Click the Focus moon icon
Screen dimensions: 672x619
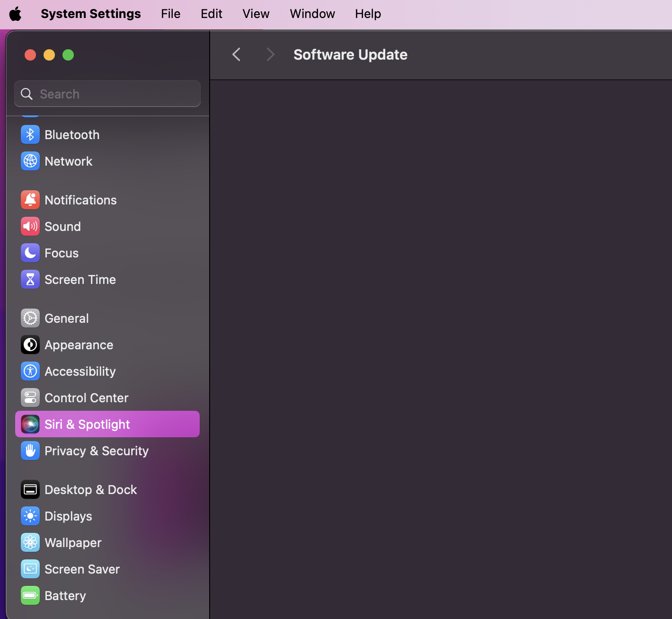click(x=30, y=253)
